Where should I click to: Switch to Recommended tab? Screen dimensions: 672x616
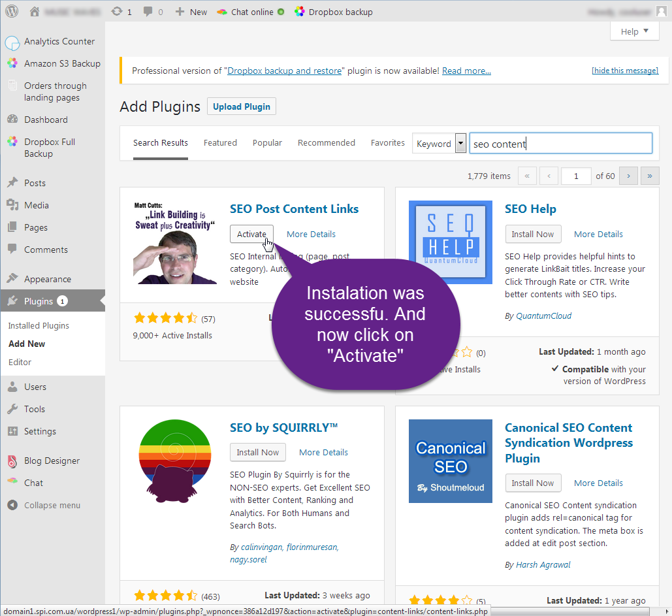(x=326, y=143)
